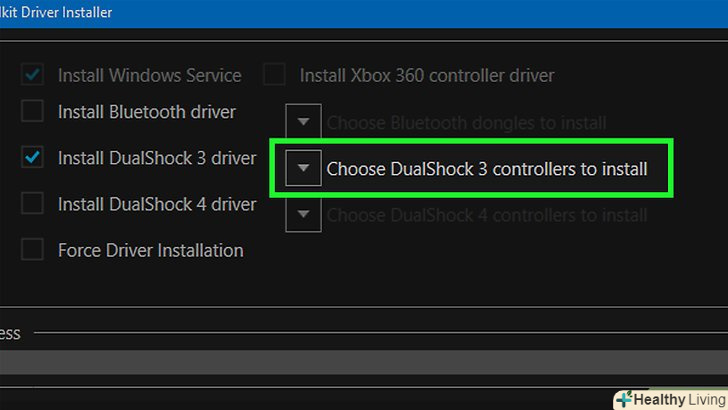Toggle the Install Windows Service checkbox
This screenshot has width=728, height=410.
click(33, 75)
